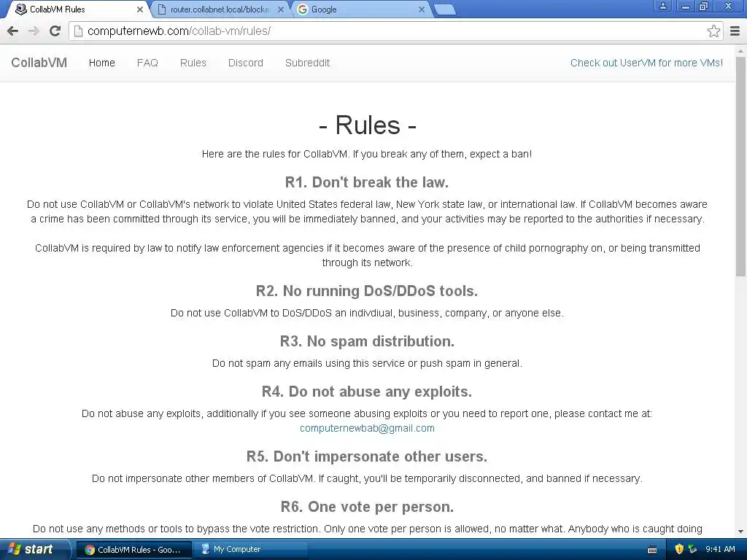Reload the page with the refresh icon

pyautogui.click(x=55, y=31)
